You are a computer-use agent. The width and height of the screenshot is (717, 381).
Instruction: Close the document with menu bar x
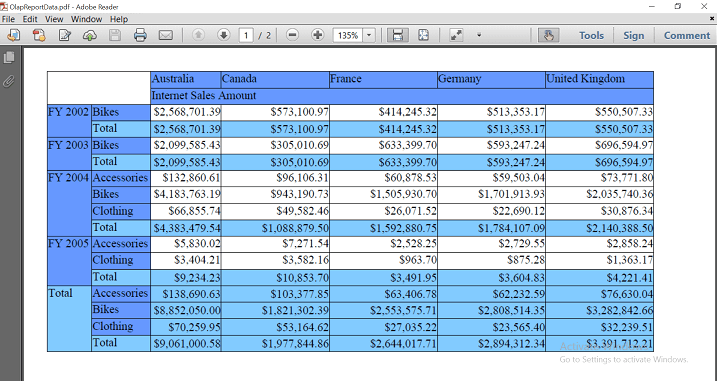click(x=712, y=19)
